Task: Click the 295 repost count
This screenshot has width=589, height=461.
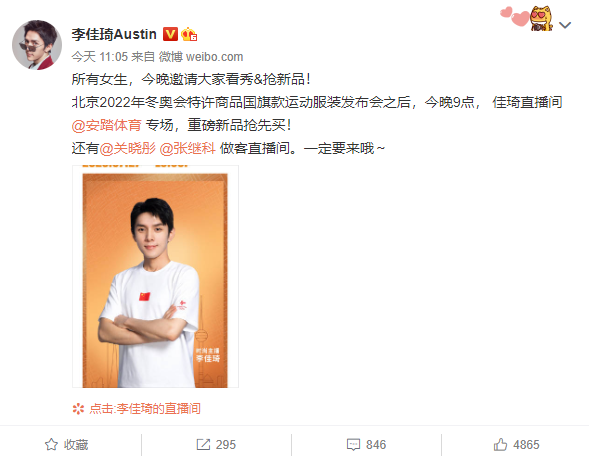Action: pos(226,444)
